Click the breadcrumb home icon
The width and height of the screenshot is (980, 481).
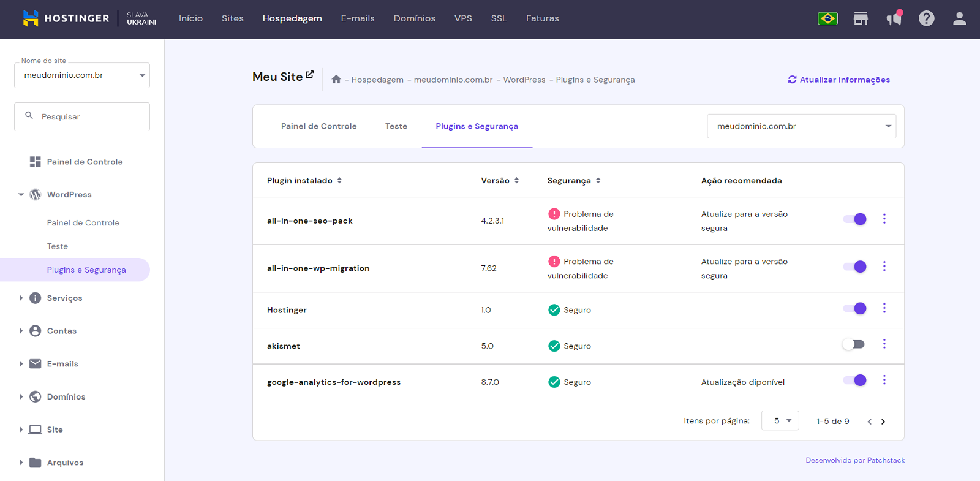click(x=336, y=79)
